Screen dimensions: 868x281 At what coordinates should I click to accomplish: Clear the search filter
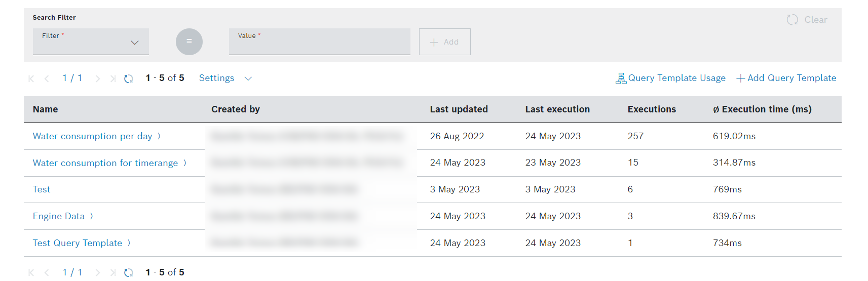coord(807,20)
